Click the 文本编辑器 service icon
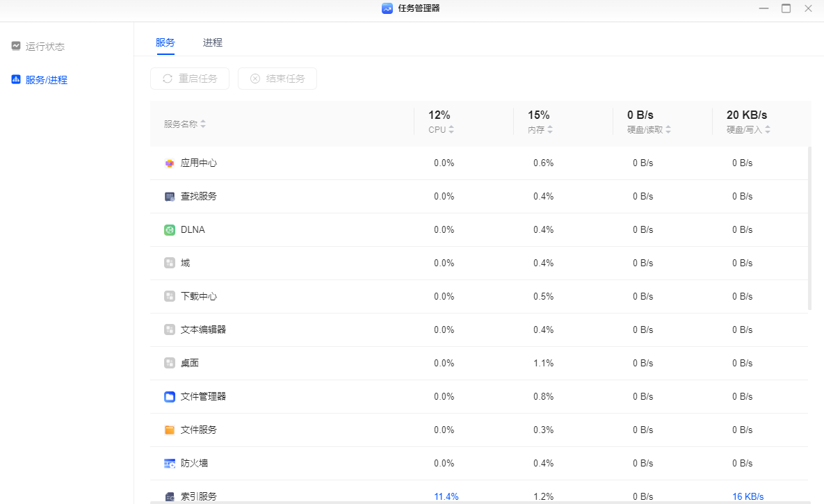 (x=169, y=330)
